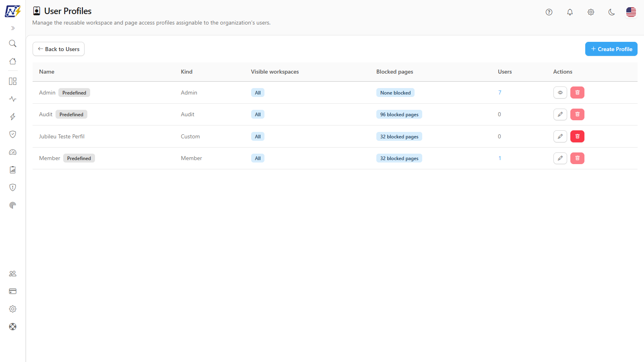644x362 pixels.
Task: Delete the Admin profile
Action: (x=577, y=93)
